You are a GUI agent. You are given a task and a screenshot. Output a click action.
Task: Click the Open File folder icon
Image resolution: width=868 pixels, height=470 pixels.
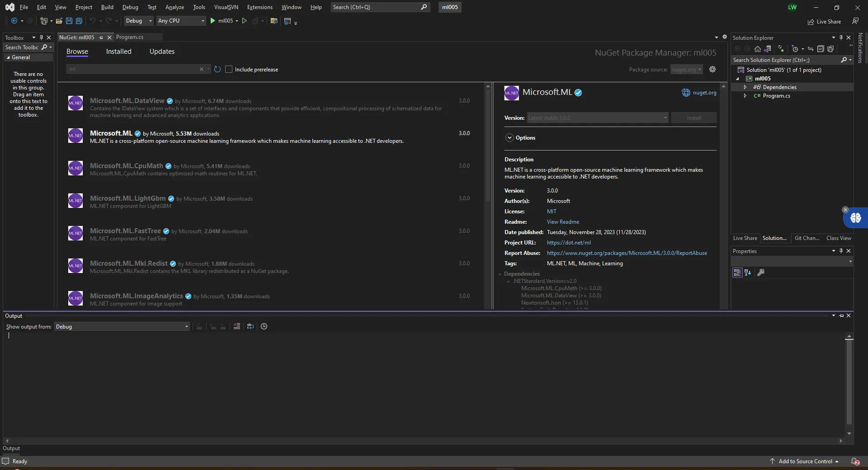pyautogui.click(x=59, y=21)
